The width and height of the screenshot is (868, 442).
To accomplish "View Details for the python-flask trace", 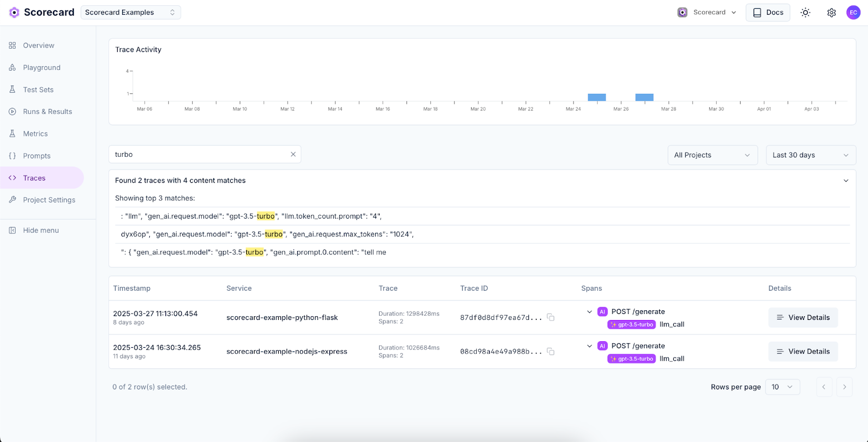I will pos(803,317).
